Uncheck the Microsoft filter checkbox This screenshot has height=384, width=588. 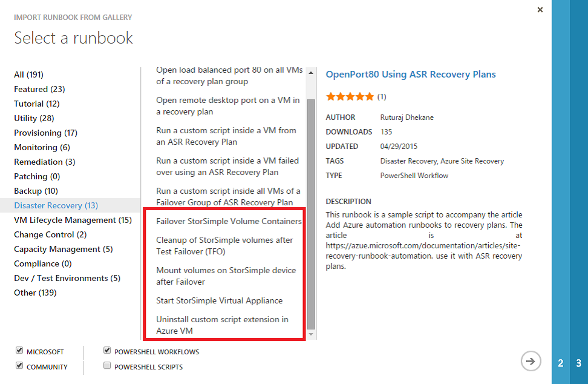point(20,351)
